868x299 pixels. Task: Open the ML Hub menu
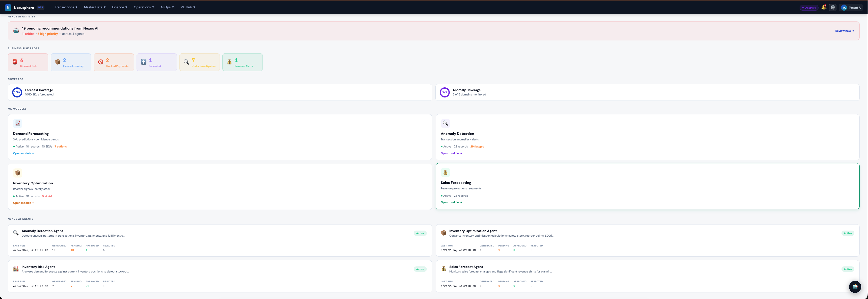click(x=188, y=7)
